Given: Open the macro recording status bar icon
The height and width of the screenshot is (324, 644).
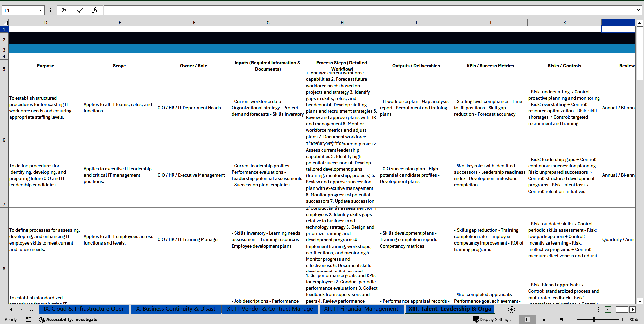Looking at the screenshot, I should tap(29, 319).
